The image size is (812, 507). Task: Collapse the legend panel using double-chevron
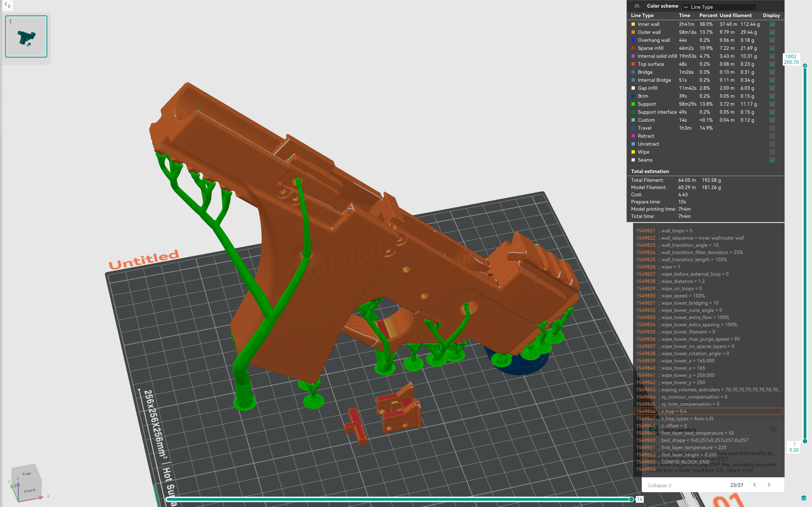(x=637, y=6)
